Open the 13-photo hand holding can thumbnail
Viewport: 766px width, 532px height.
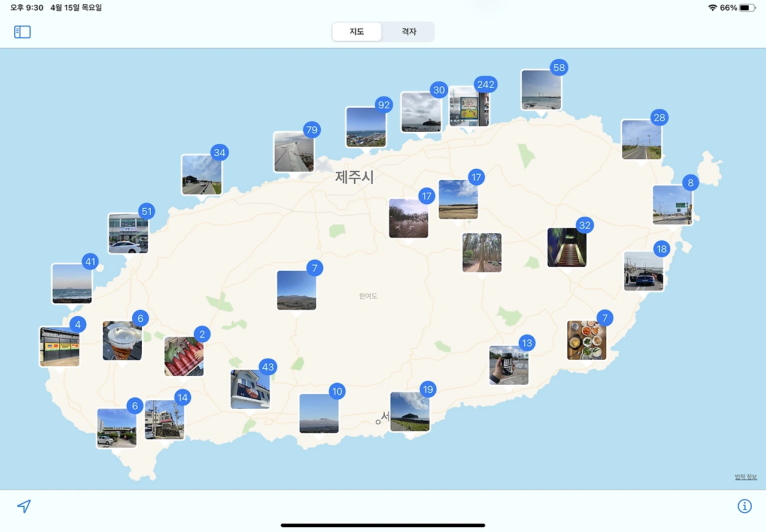coord(509,365)
